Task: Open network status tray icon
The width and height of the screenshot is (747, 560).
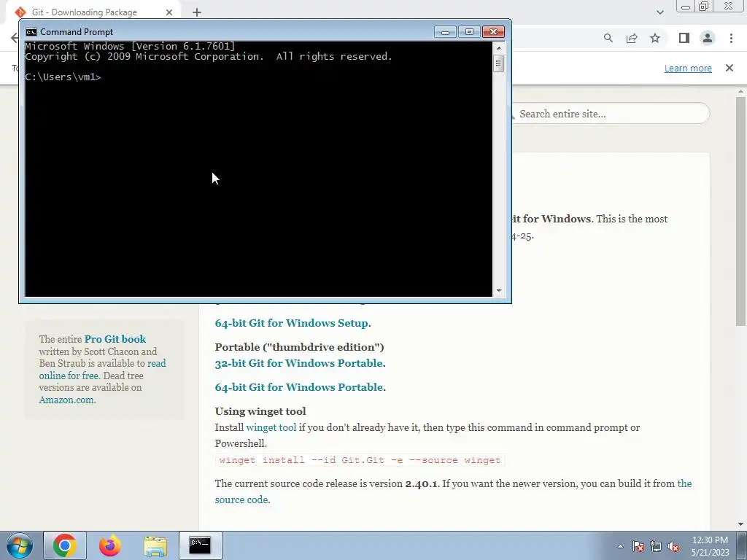Action: [656, 546]
